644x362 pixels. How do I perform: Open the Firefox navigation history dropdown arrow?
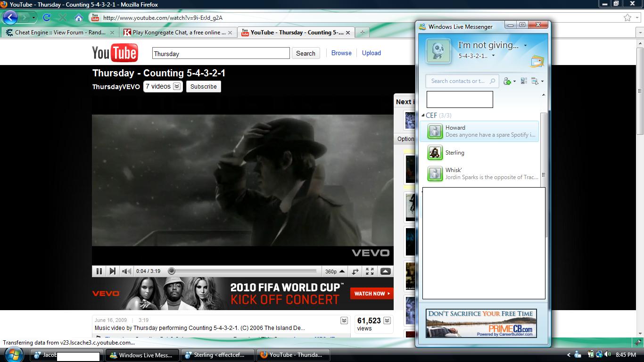click(34, 18)
